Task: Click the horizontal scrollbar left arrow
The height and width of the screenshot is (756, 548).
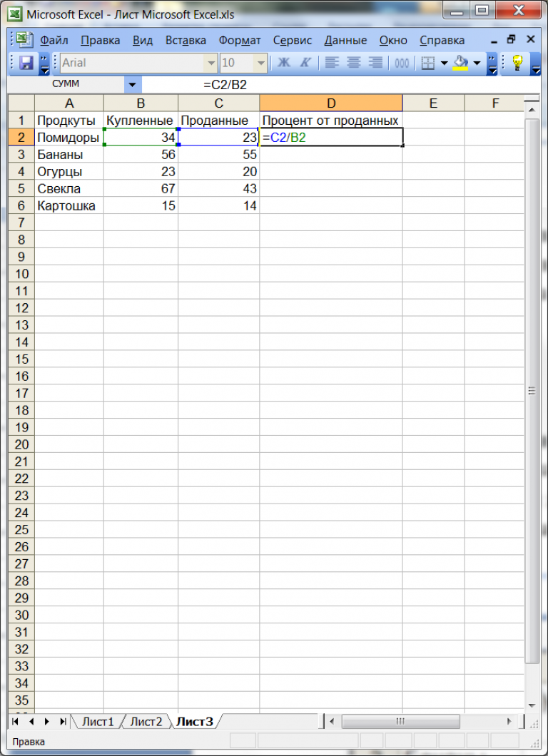Action: [x=332, y=722]
